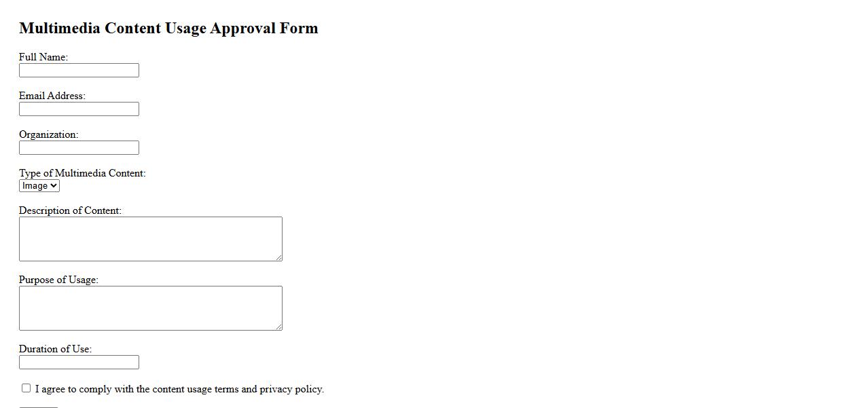The width and height of the screenshot is (868, 408).
Task: Focus the Email Address input box
Action: click(79, 109)
